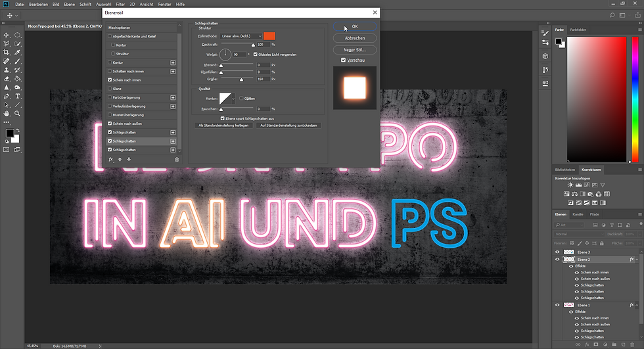This screenshot has height=349, width=644.
Task: Open Korrekturen panel menu
Action: point(640,170)
